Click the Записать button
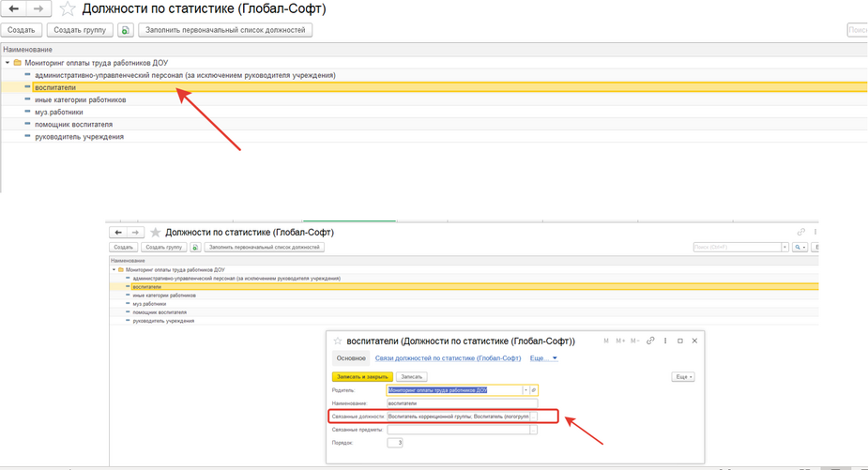This screenshot has width=868, height=470. pyautogui.click(x=411, y=376)
